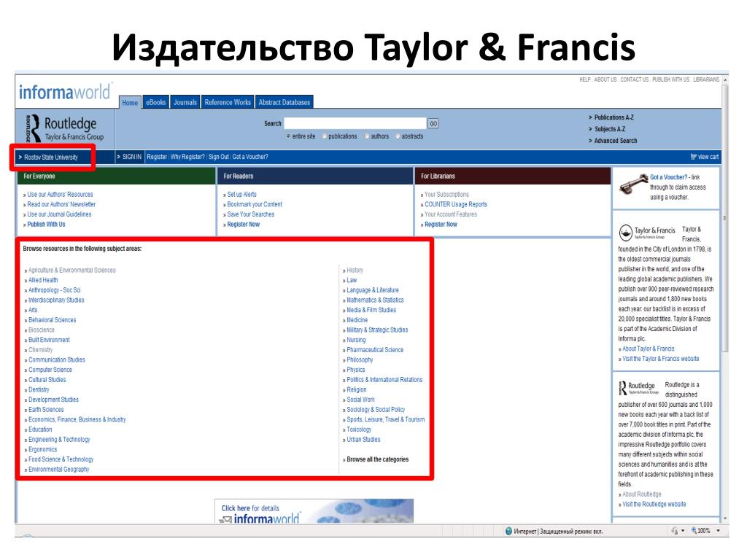The image size is (747, 560).
Task: Select the entire site radio button
Action: pyautogui.click(x=288, y=136)
